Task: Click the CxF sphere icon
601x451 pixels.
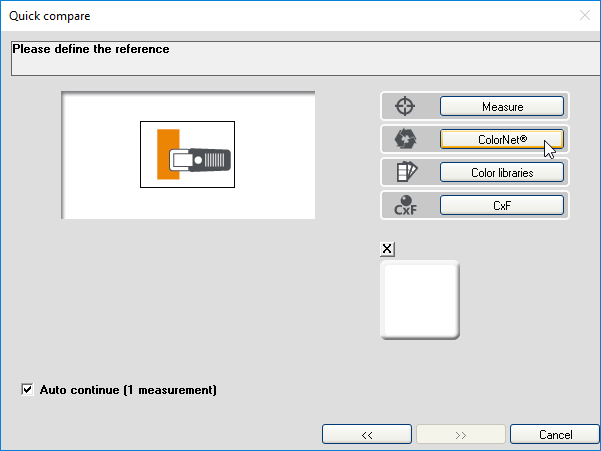Action: 406,205
